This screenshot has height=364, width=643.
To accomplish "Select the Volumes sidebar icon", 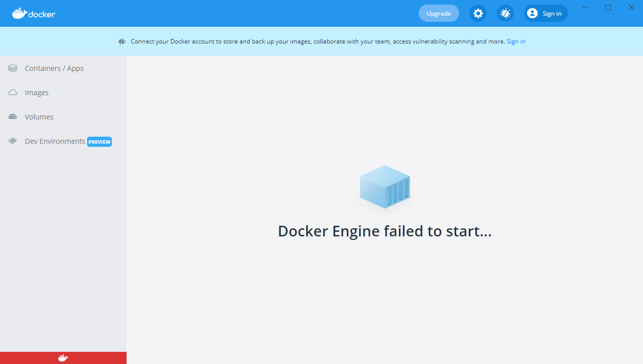I will (x=12, y=116).
